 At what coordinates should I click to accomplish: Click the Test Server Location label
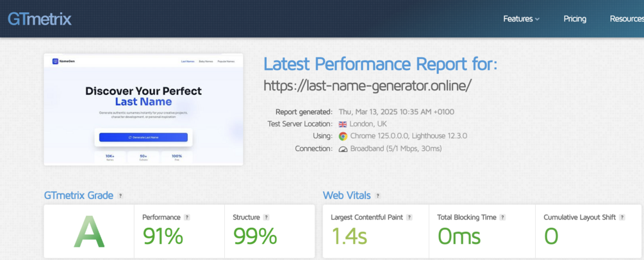300,125
